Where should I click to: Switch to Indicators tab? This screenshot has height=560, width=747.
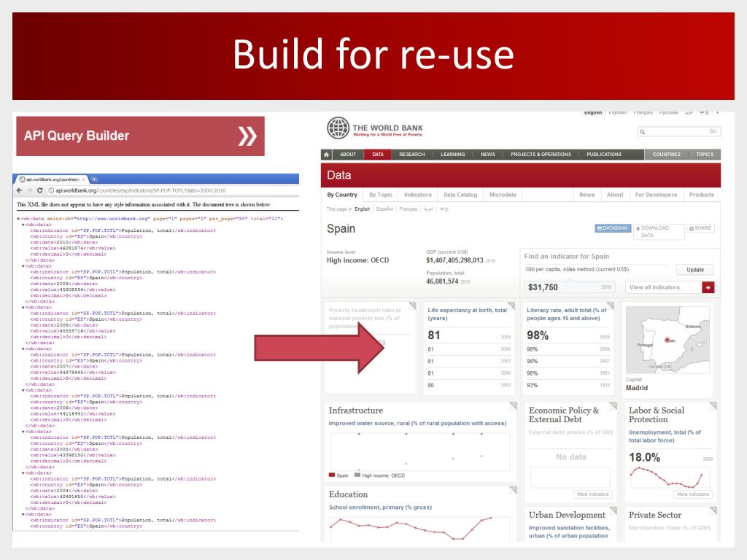418,195
